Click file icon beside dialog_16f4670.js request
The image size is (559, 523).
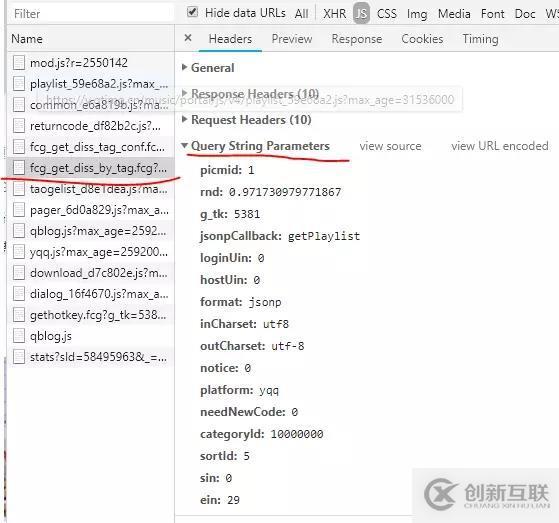tap(19, 294)
